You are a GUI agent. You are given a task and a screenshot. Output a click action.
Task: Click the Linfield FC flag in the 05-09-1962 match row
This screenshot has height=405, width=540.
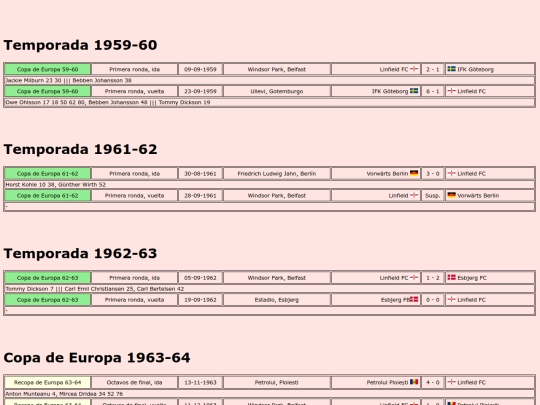(x=414, y=277)
